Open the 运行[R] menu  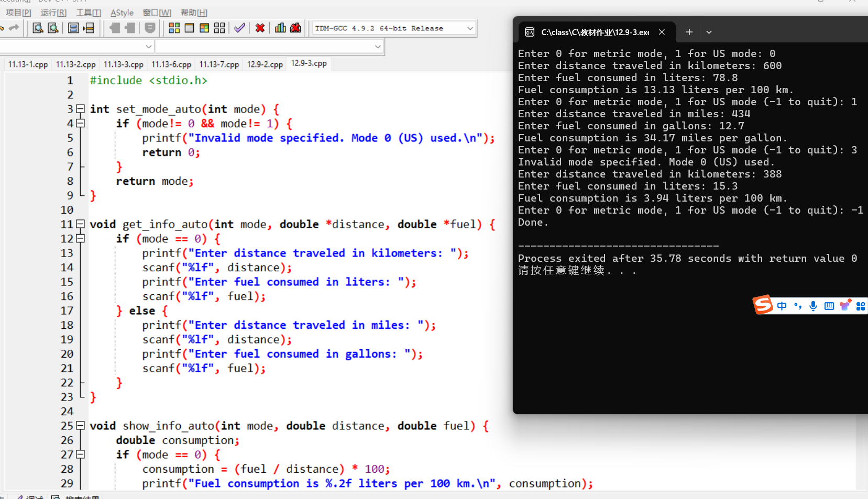tap(53, 13)
